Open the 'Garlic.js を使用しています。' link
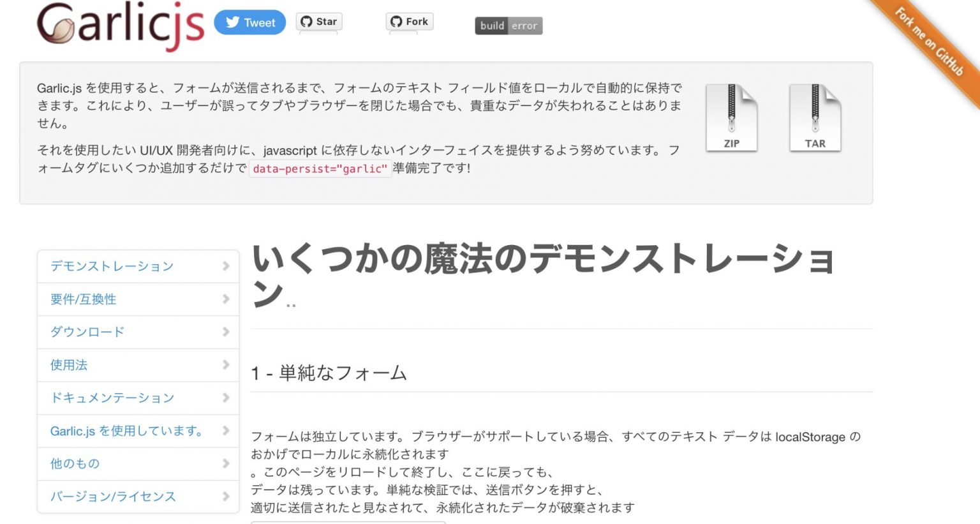The width and height of the screenshot is (980, 524). (126, 430)
